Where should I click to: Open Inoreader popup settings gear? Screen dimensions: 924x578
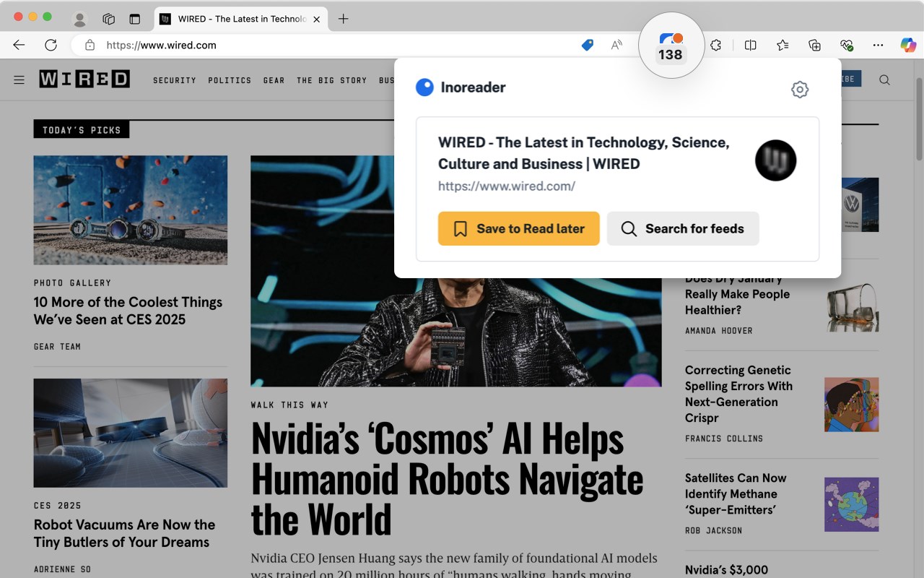tap(800, 90)
